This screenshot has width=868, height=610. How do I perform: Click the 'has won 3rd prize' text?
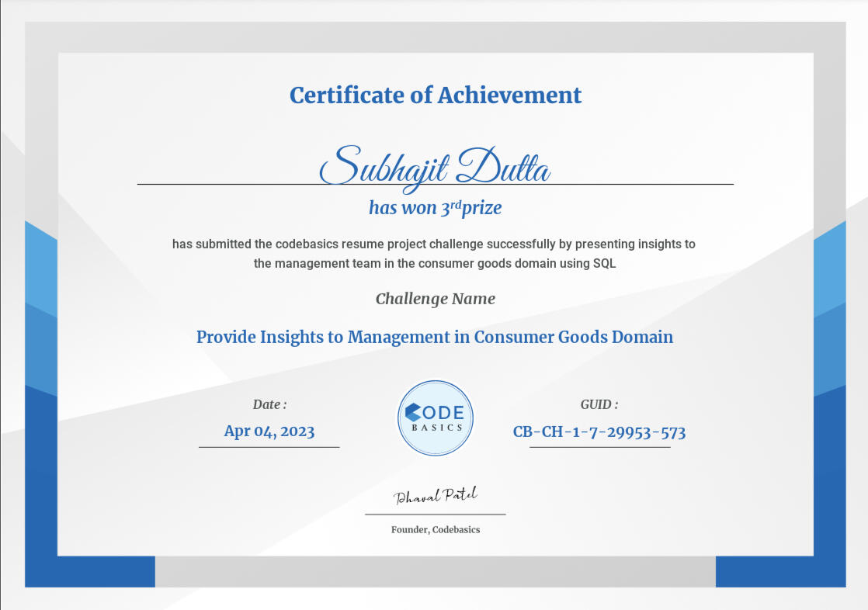tap(436, 207)
